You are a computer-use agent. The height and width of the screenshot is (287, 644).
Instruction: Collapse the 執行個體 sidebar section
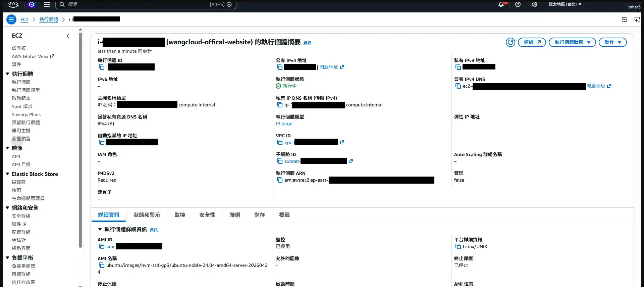click(7, 74)
